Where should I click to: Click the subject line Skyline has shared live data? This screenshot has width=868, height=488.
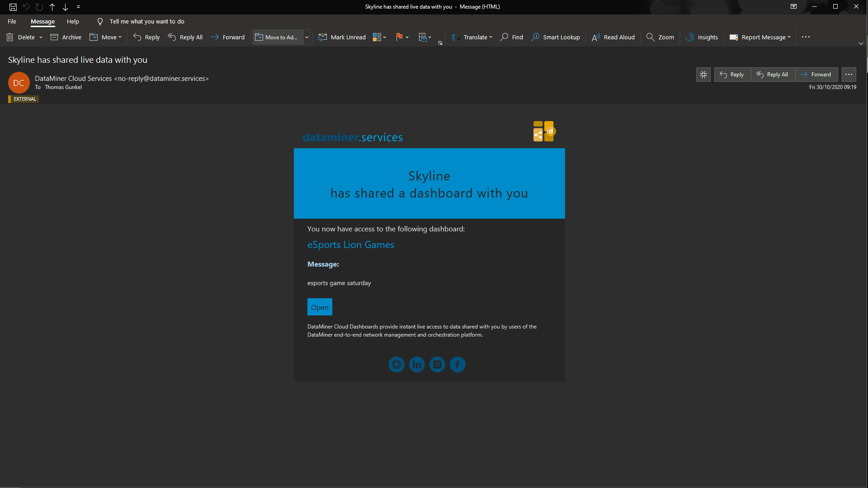(78, 60)
